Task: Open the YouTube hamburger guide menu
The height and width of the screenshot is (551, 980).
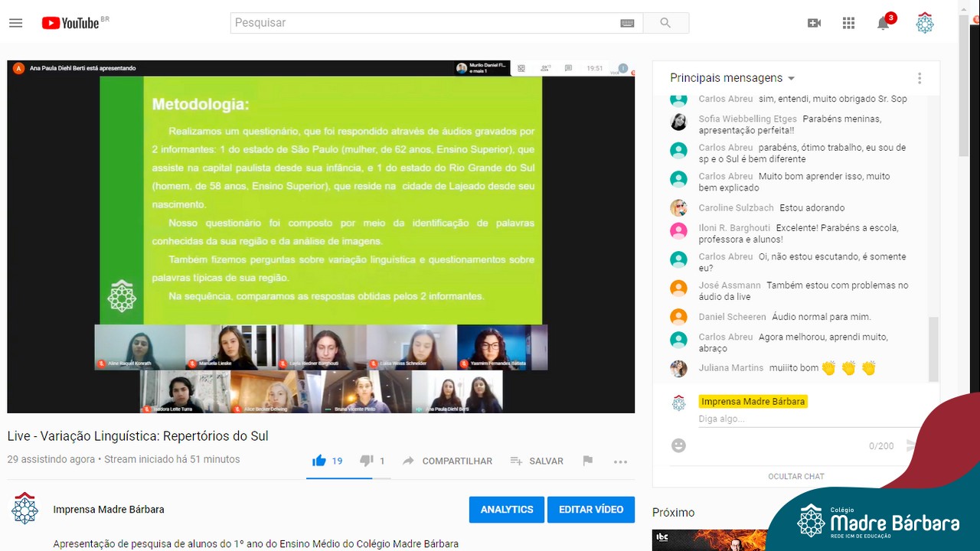Action: pos(15,23)
